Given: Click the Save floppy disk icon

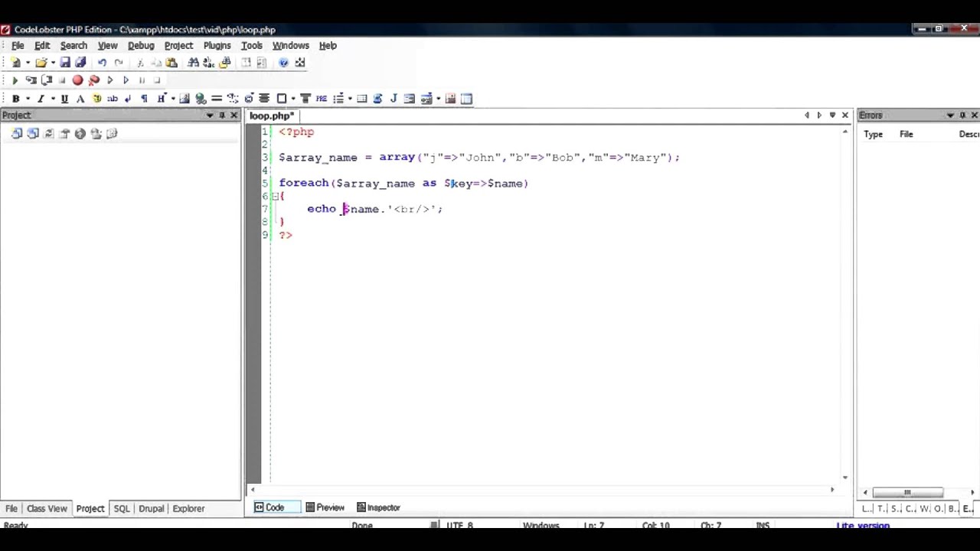Looking at the screenshot, I should coord(65,63).
